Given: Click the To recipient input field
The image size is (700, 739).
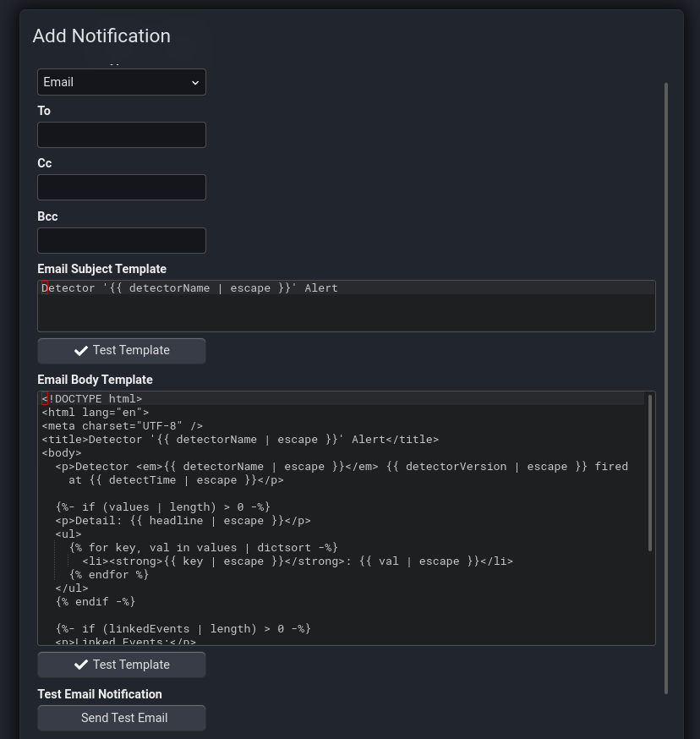Looking at the screenshot, I should coord(121,134).
